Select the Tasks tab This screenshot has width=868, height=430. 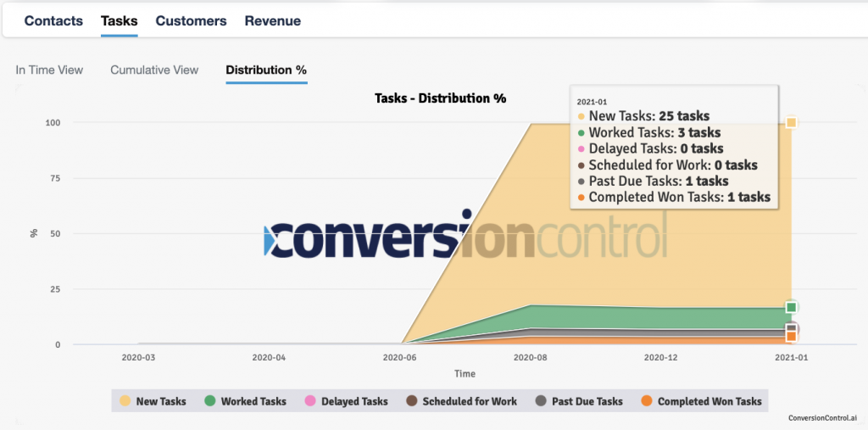119,20
